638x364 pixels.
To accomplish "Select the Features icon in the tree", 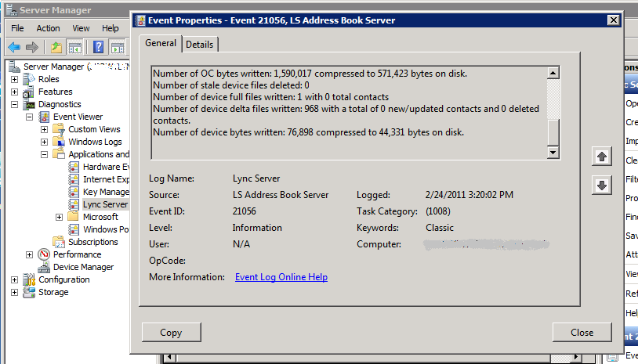I will click(x=28, y=92).
